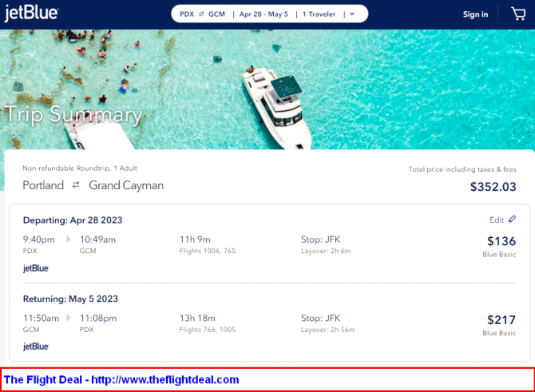535x392 pixels.
Task: Click 'Flights 1006, 765' text
Action: coord(208,251)
